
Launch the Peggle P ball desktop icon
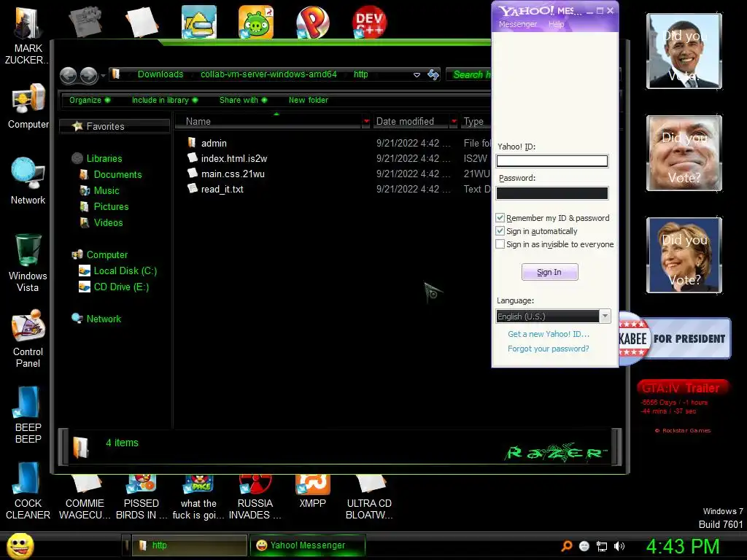[312, 22]
